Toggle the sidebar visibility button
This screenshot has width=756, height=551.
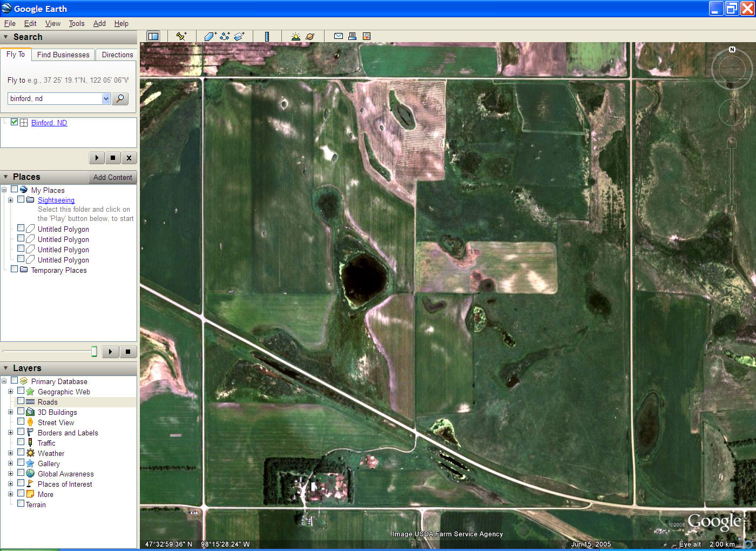(x=153, y=36)
